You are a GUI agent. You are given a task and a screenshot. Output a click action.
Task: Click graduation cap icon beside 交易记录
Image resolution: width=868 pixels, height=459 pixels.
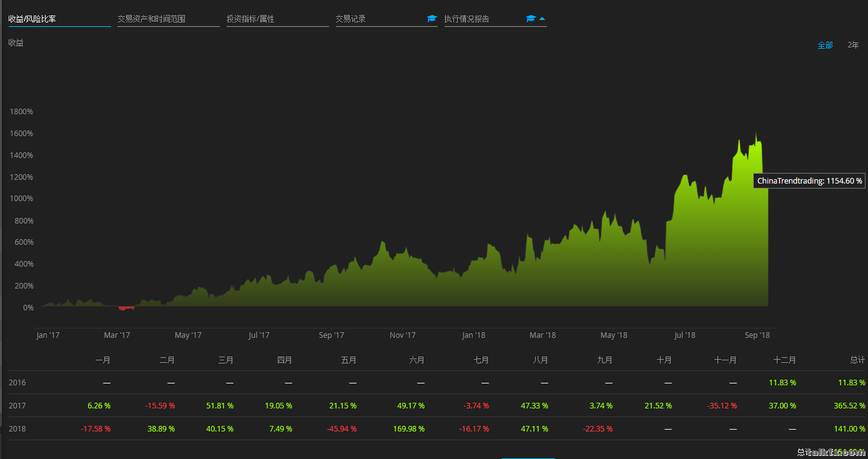pyautogui.click(x=432, y=19)
